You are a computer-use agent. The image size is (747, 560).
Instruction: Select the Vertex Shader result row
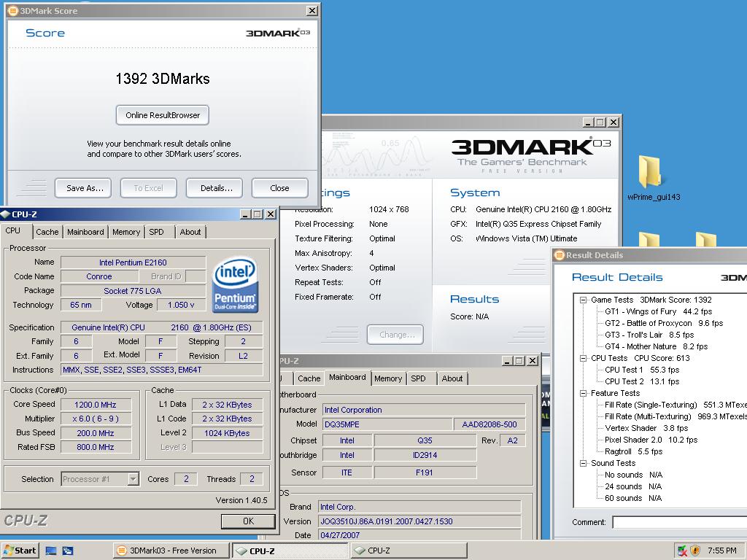[x=646, y=428]
